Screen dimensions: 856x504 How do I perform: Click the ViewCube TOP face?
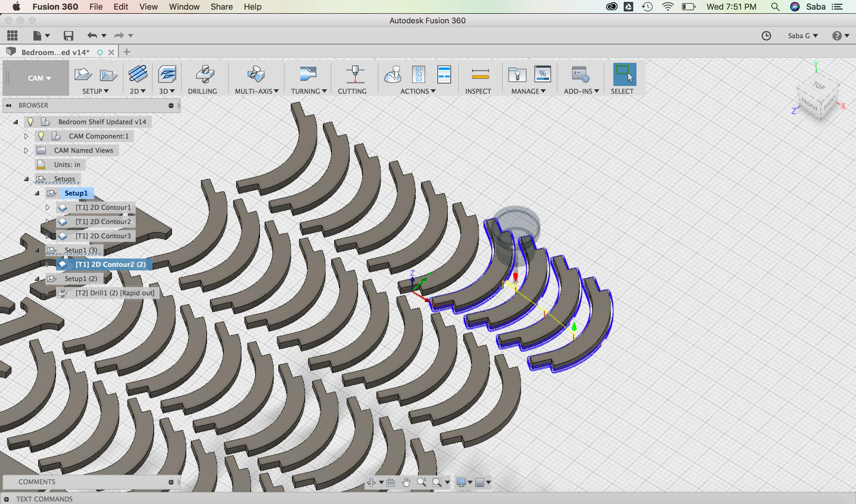coord(819,86)
